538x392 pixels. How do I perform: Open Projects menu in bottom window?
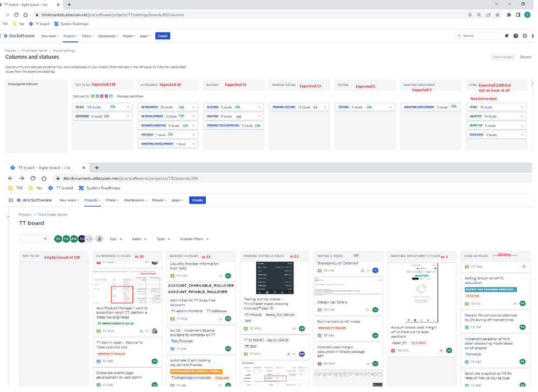tap(93, 200)
